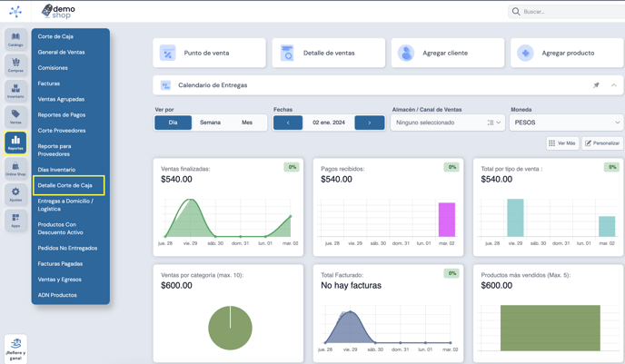Image resolution: width=625 pixels, height=364 pixels.
Task: Collapse the Calendario de Entregas section
Action: [614, 85]
